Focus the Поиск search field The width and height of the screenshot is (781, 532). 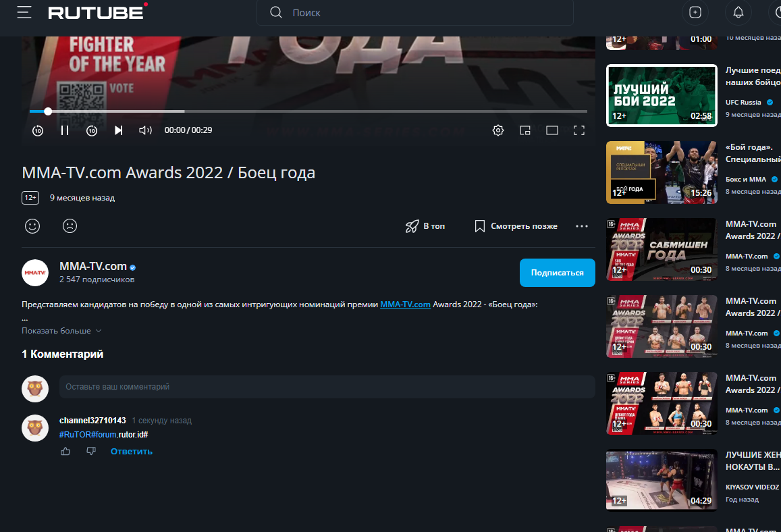tap(415, 12)
